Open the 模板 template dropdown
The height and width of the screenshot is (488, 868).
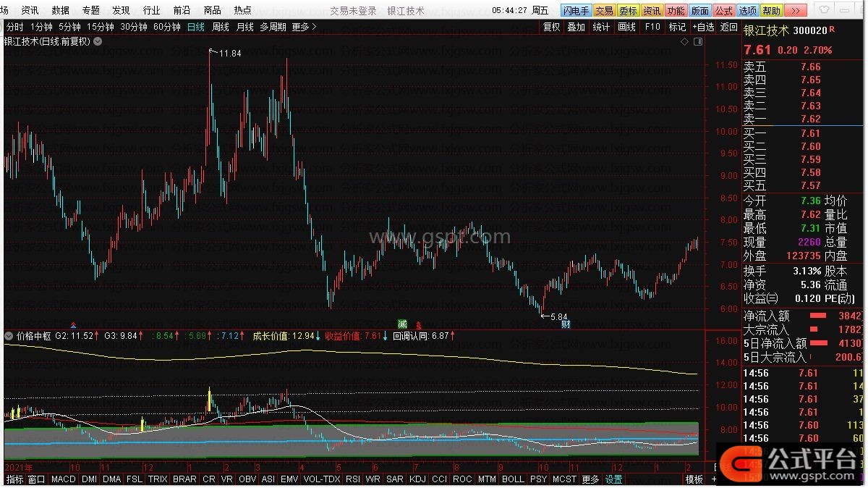point(694,479)
